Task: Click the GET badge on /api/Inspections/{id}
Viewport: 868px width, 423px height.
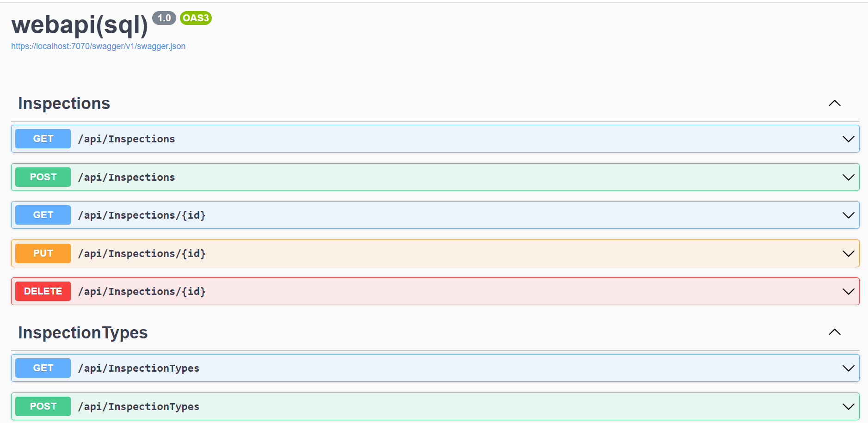Action: [x=43, y=215]
